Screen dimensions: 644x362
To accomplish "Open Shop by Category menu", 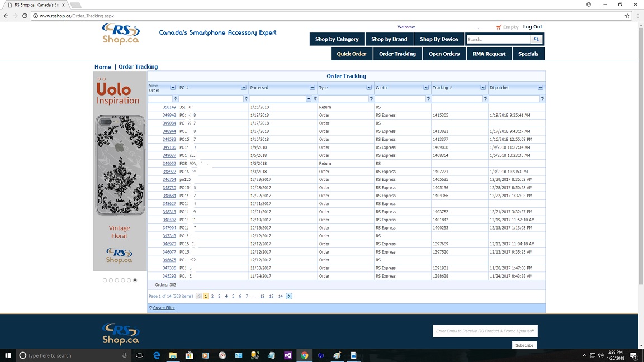I will click(337, 39).
